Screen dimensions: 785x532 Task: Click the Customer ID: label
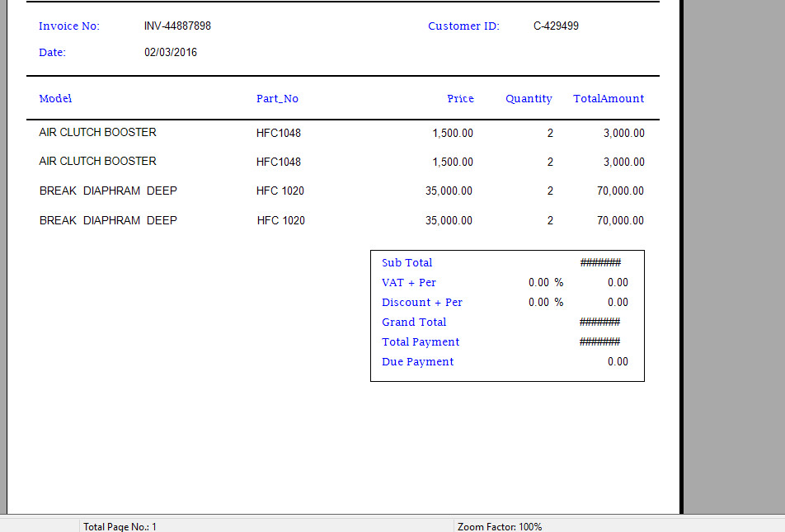[463, 26]
